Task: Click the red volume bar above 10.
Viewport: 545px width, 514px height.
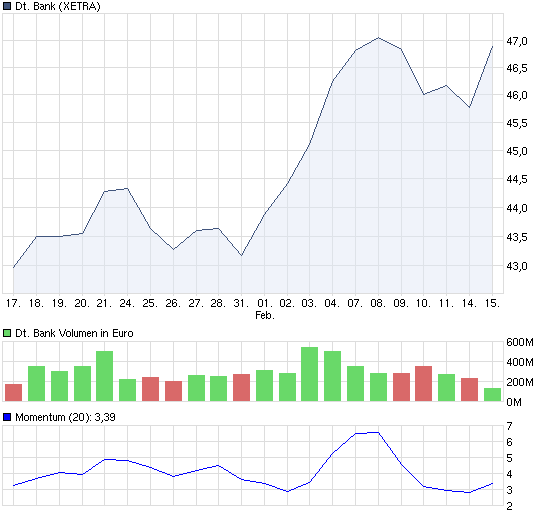Action: [423, 384]
